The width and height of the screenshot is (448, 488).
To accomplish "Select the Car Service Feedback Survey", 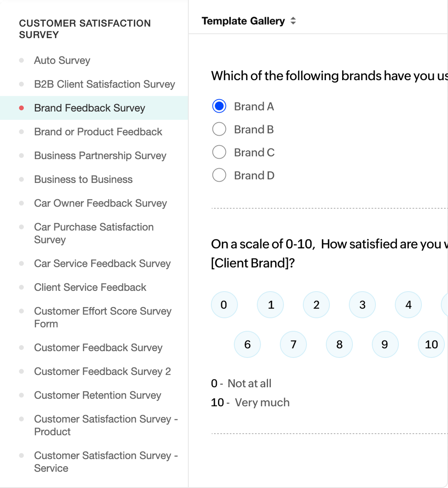I will (102, 263).
